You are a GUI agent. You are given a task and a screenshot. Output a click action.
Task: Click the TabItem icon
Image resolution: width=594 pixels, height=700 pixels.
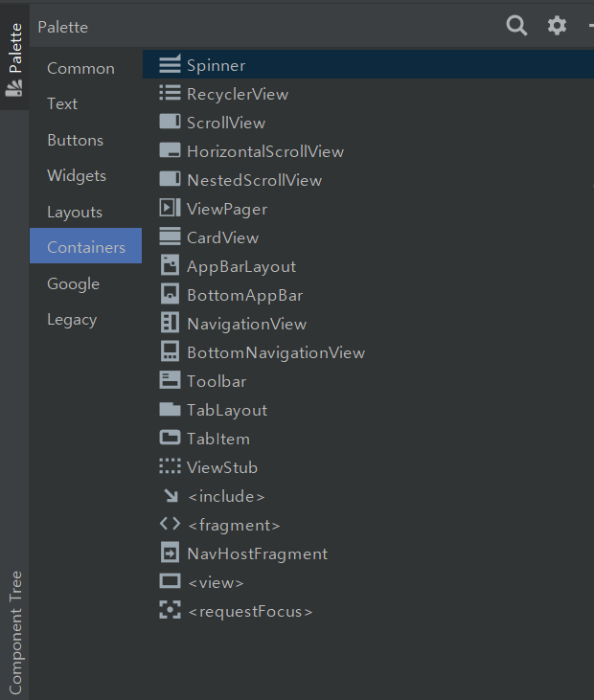click(x=171, y=438)
